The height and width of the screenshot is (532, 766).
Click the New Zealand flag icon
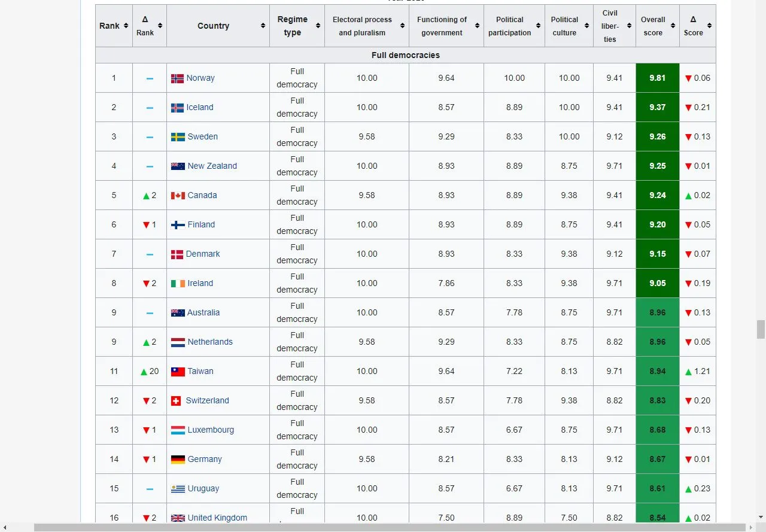[x=177, y=166]
